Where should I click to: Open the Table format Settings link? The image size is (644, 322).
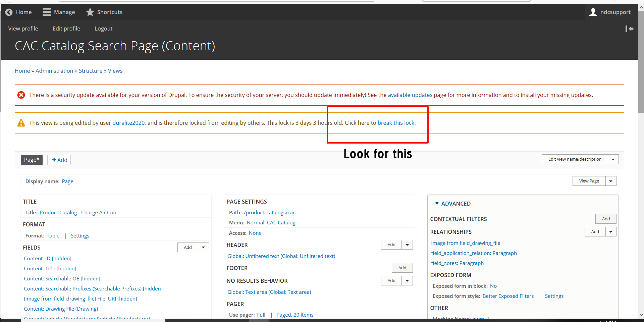80,236
